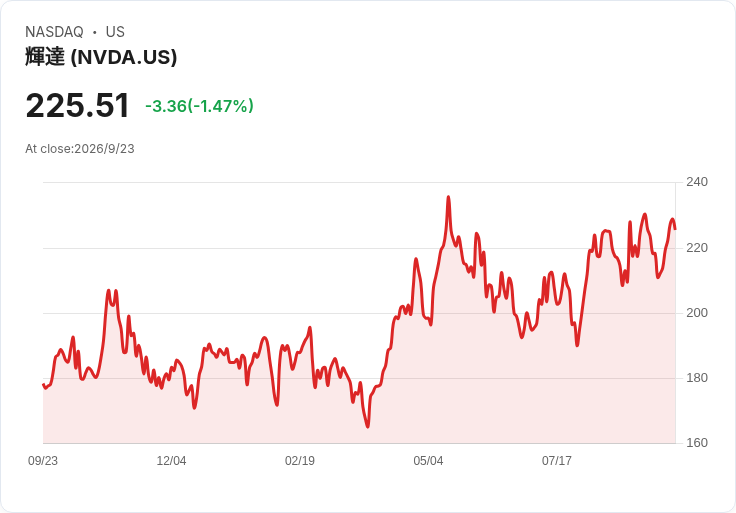This screenshot has width=736, height=513.
Task: Click the -3.36(-1.47%) change value
Action: click(x=199, y=106)
